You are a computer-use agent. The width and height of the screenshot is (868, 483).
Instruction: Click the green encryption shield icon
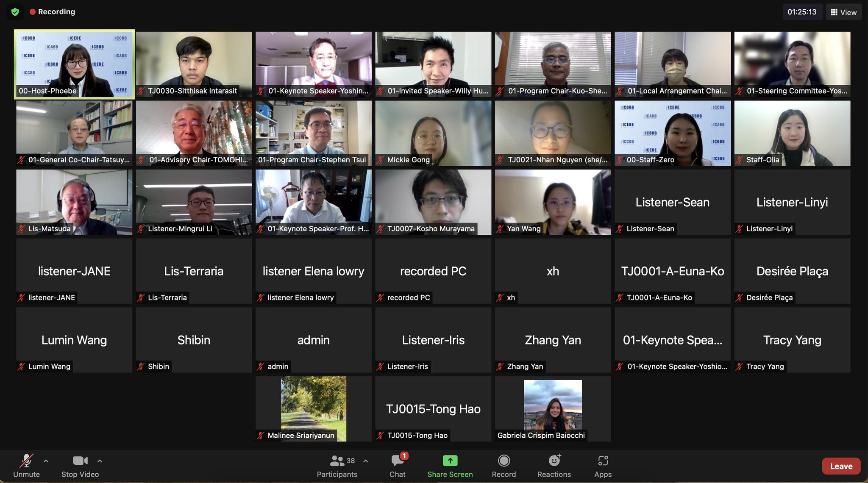pyautogui.click(x=15, y=12)
